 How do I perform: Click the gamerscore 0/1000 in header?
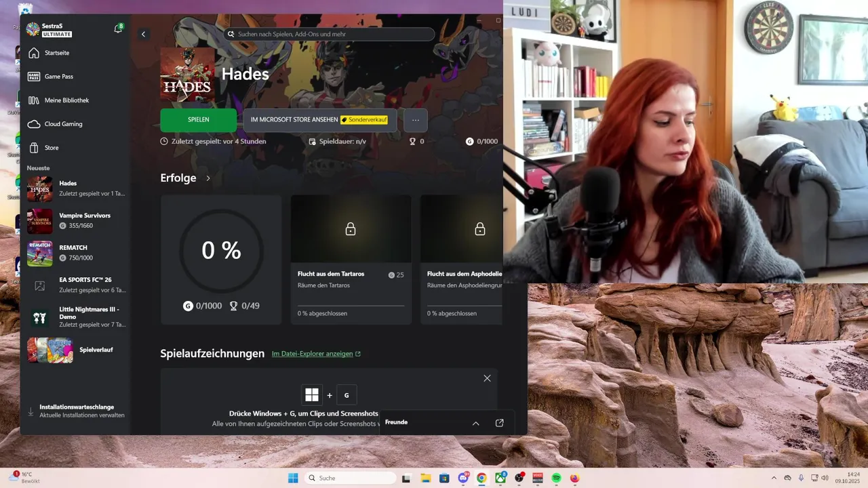pos(481,142)
